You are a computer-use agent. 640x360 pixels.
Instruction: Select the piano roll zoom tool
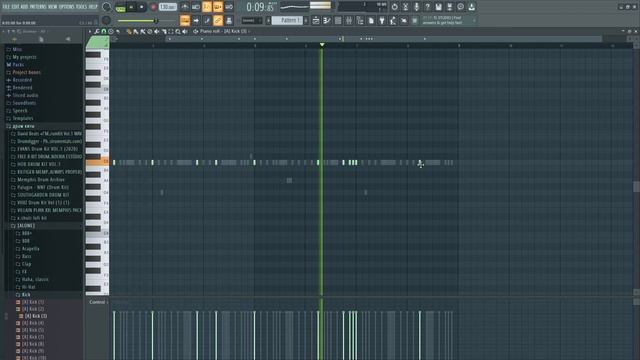coord(178,31)
